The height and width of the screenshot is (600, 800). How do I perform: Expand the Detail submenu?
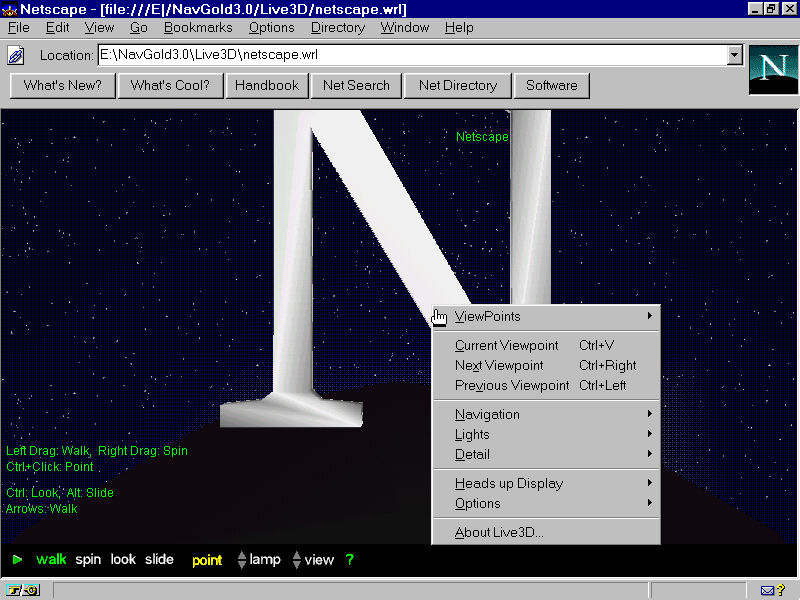[546, 454]
